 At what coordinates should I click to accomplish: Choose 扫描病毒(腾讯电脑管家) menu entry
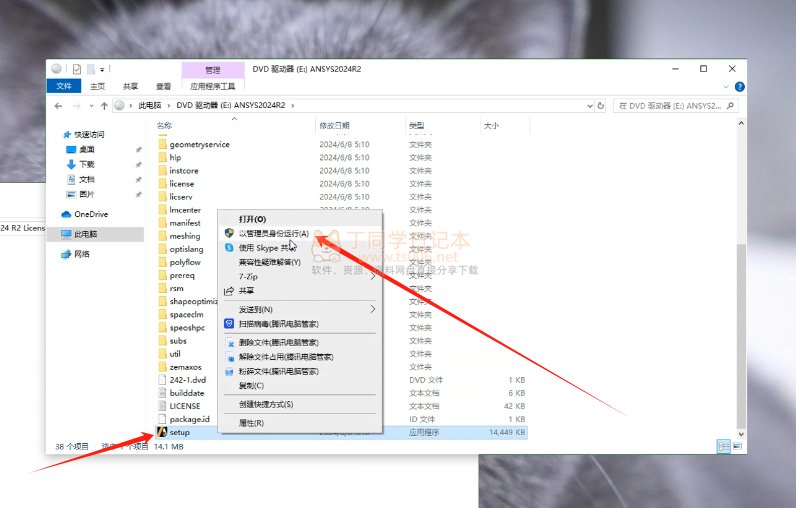pos(301,324)
